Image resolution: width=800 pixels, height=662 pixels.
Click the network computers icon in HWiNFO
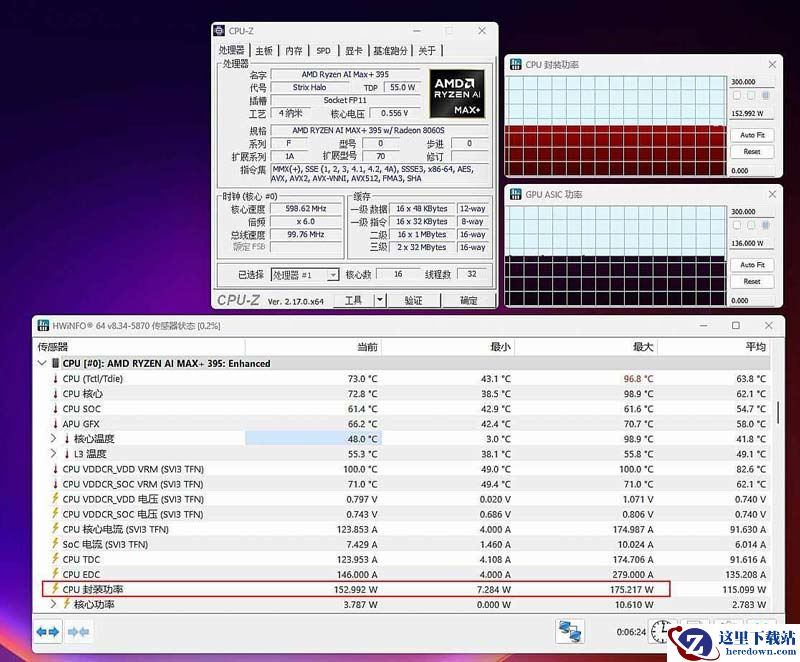point(570,631)
